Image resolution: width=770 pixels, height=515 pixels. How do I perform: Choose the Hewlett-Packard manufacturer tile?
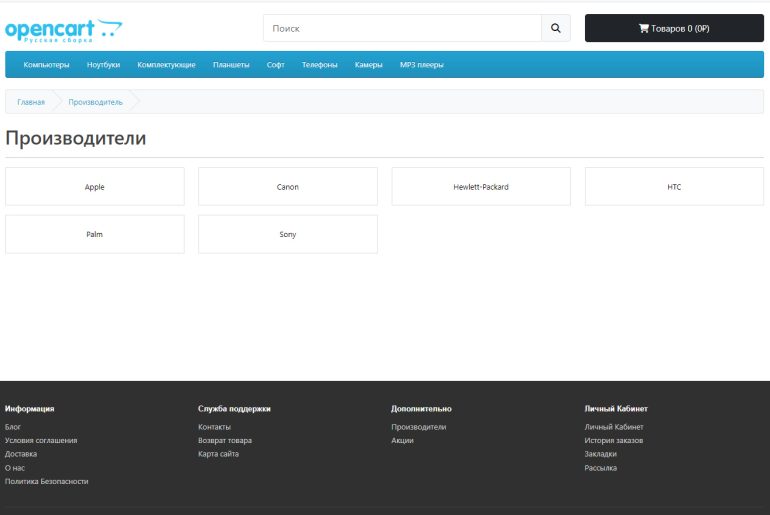481,187
